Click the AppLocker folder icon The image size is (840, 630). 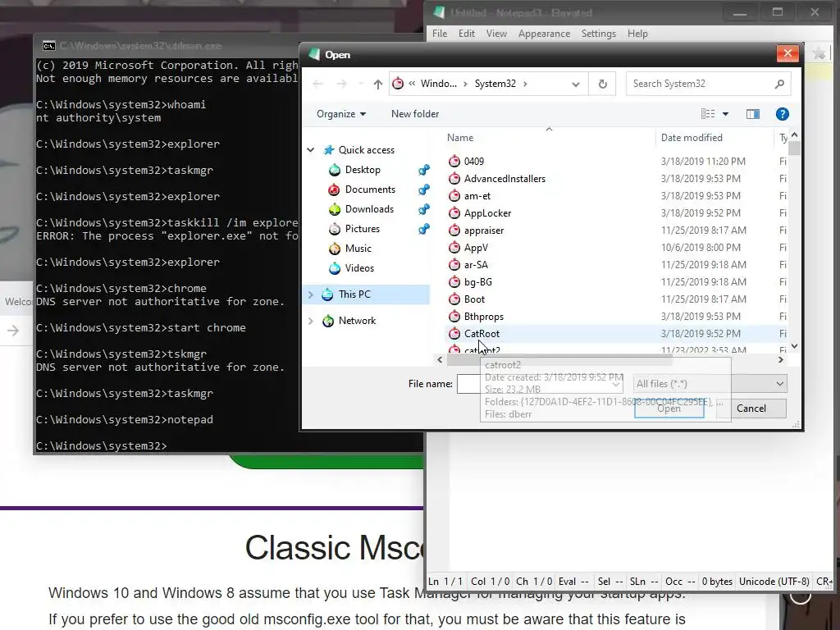[x=454, y=213]
